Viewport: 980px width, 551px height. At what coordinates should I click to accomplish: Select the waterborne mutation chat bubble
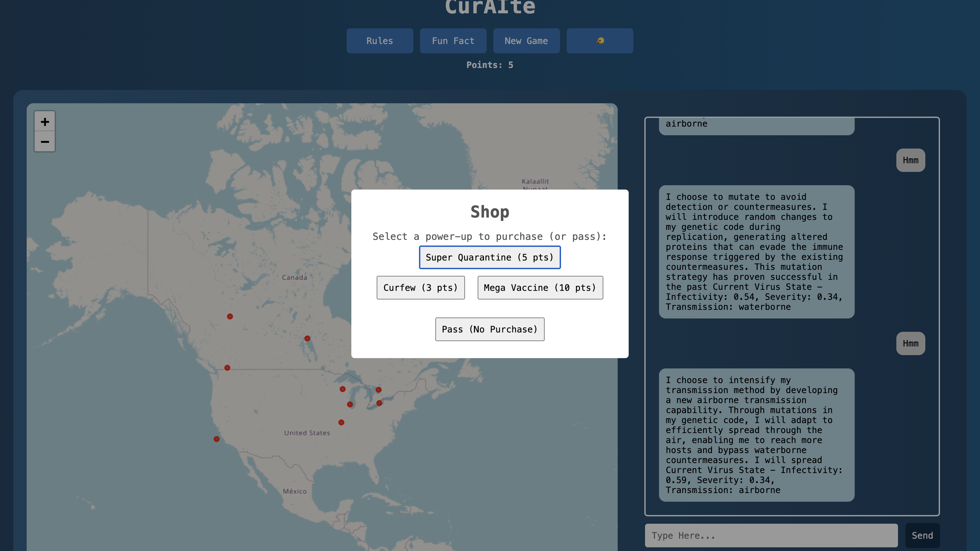pyautogui.click(x=756, y=252)
